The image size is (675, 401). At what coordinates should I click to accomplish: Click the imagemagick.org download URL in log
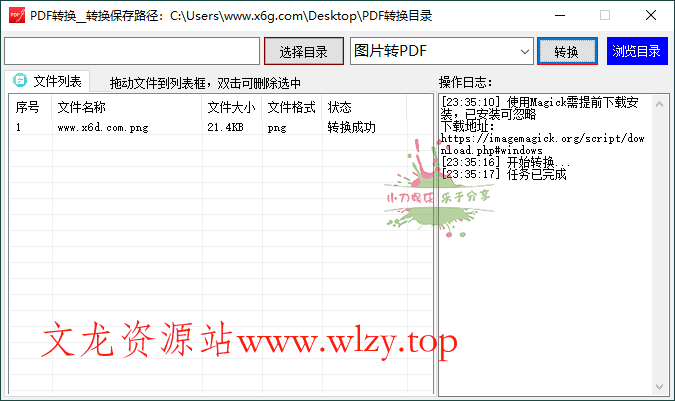click(x=542, y=144)
